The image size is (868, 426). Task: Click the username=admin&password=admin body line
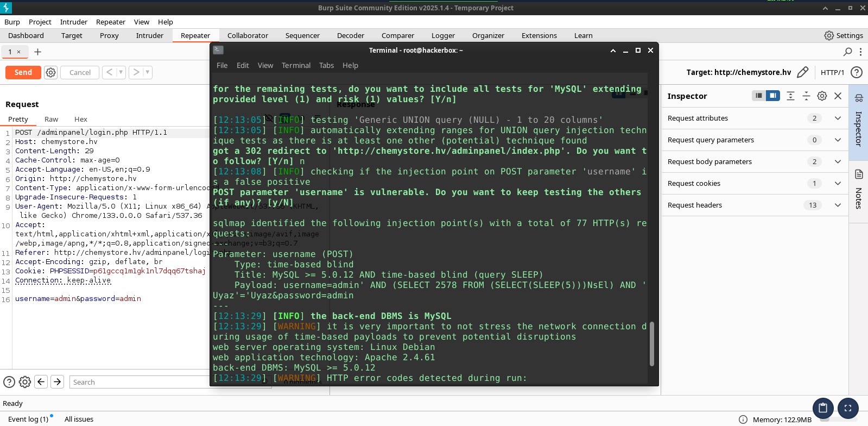tap(78, 298)
